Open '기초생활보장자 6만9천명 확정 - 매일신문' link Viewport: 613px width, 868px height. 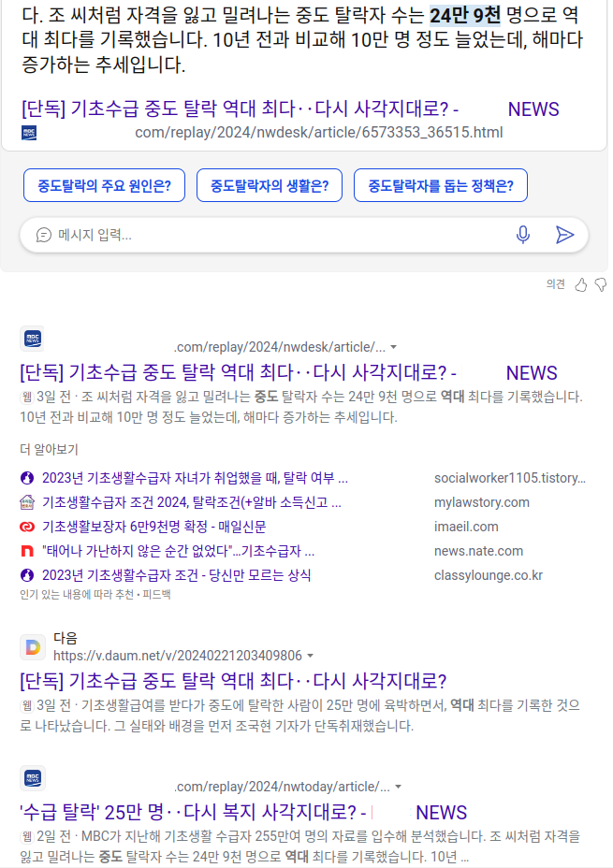pos(153,527)
